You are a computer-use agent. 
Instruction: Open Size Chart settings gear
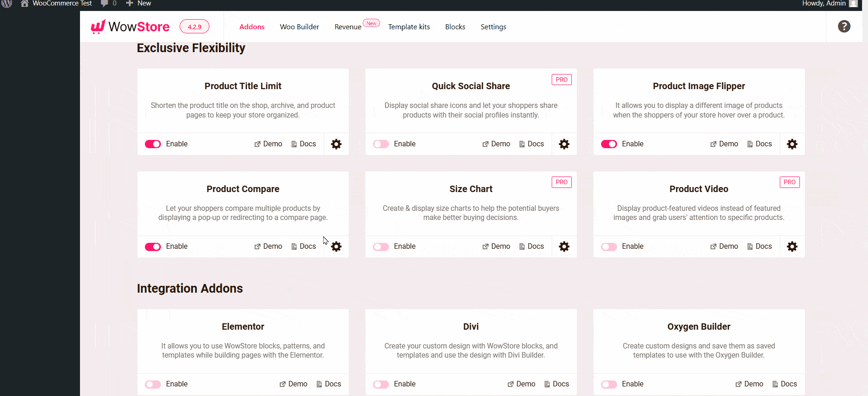click(564, 246)
